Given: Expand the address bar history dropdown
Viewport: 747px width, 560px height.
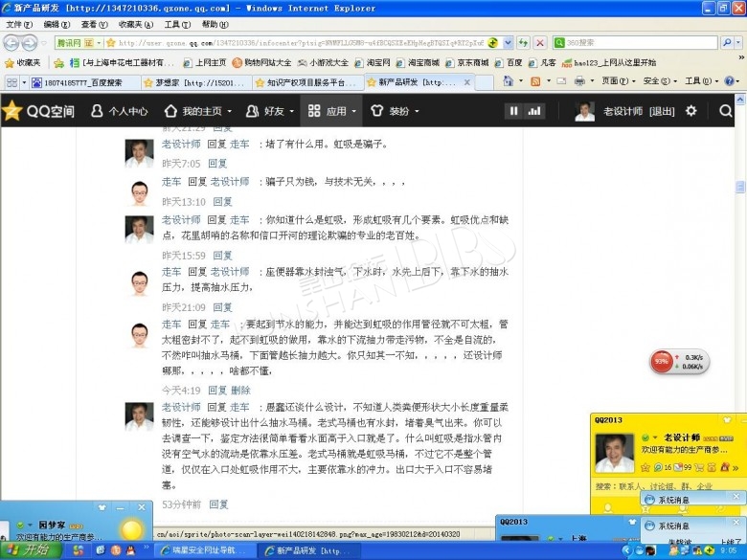Looking at the screenshot, I should click(x=509, y=43).
